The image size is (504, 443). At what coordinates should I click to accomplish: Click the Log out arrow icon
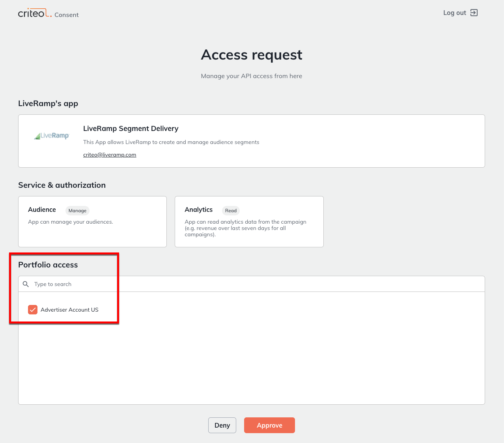[474, 13]
